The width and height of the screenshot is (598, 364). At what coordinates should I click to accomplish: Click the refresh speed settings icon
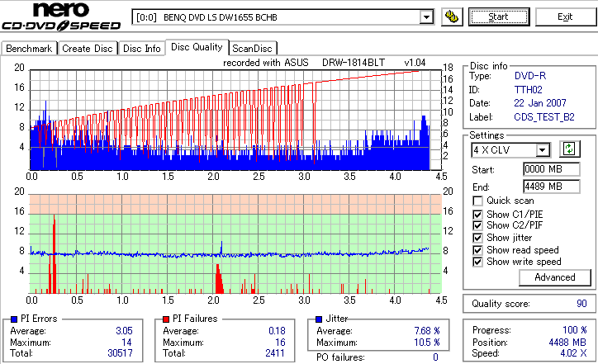569,149
